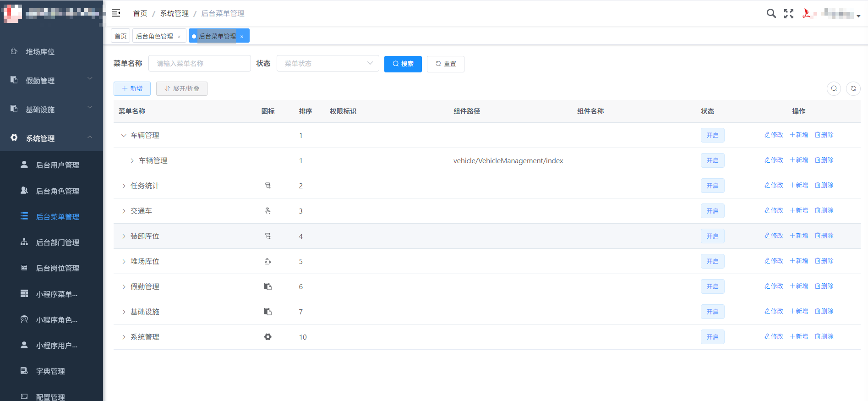
Task: Click the 组件路径 column header
Action: (467, 111)
